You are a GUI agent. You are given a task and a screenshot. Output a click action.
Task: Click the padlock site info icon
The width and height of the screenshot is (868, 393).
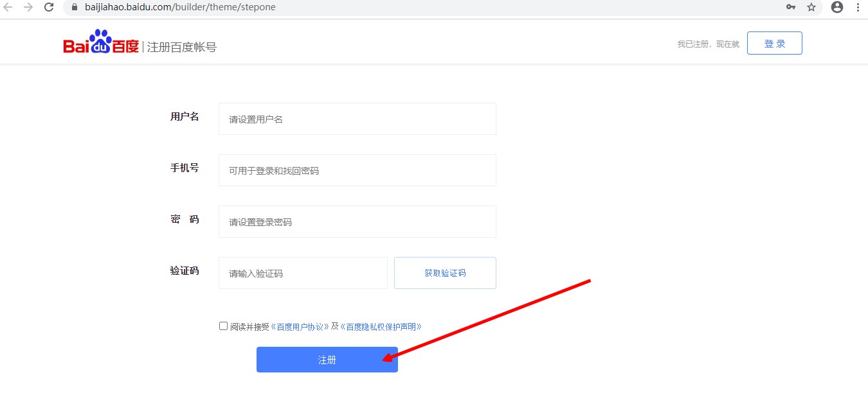pyautogui.click(x=74, y=7)
